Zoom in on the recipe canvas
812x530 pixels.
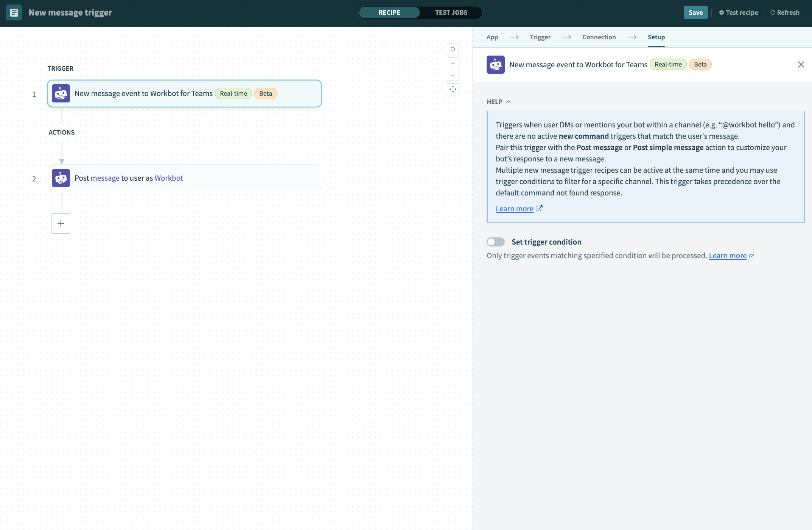[x=453, y=64]
